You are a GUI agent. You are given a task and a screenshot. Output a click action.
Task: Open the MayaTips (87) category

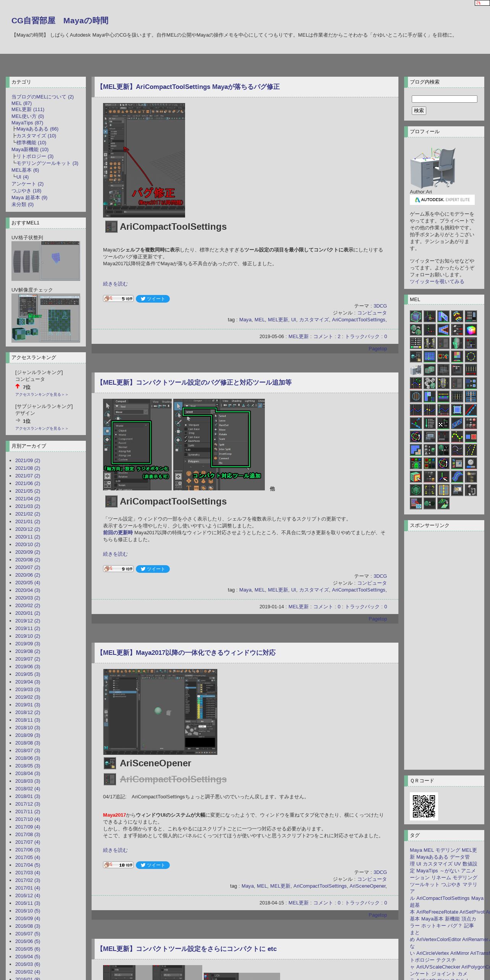(x=27, y=122)
